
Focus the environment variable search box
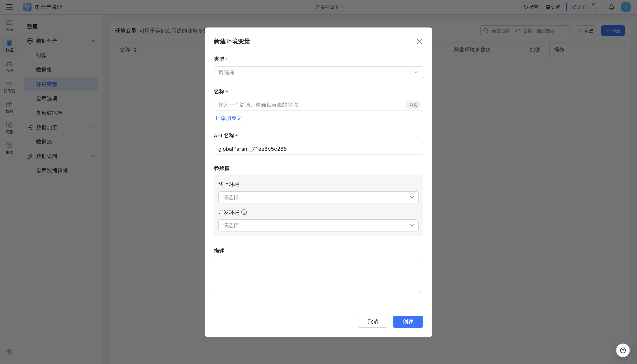click(526, 31)
